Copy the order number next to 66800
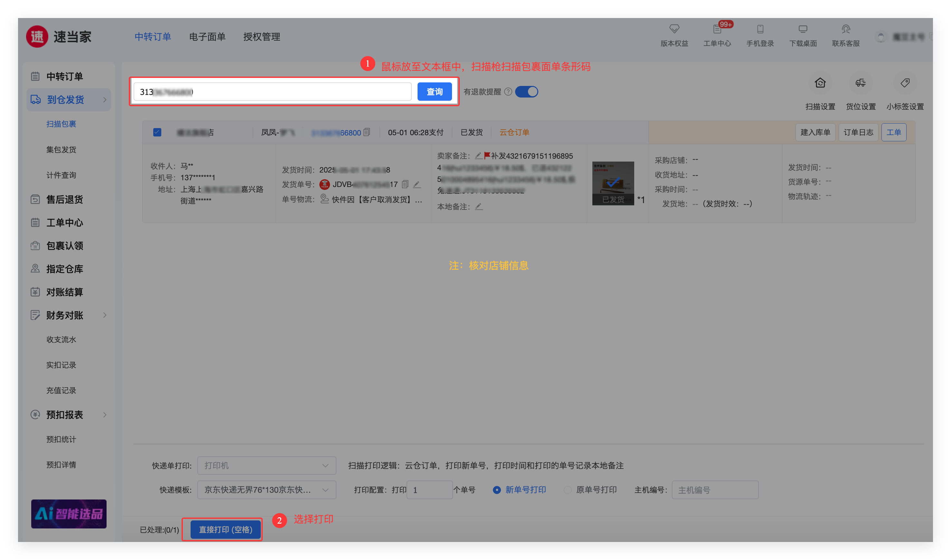951x560 pixels. 367,133
